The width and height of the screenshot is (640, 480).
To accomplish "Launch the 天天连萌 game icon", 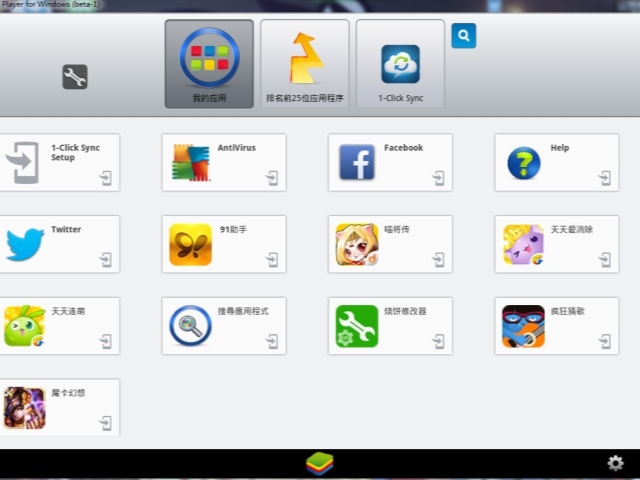I will (24, 326).
